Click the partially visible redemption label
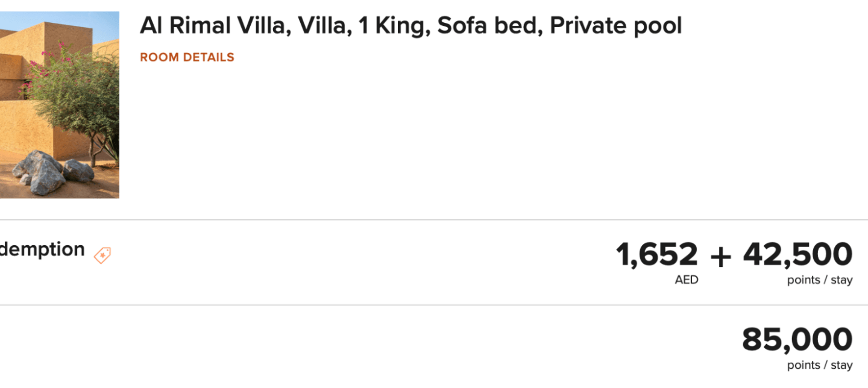Viewport: 868px width, 388px height. point(42,249)
